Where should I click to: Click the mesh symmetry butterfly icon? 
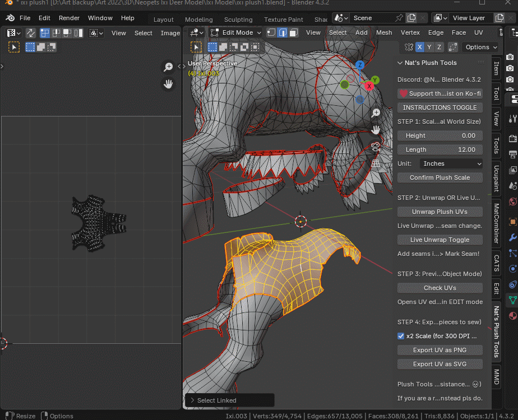pos(409,47)
